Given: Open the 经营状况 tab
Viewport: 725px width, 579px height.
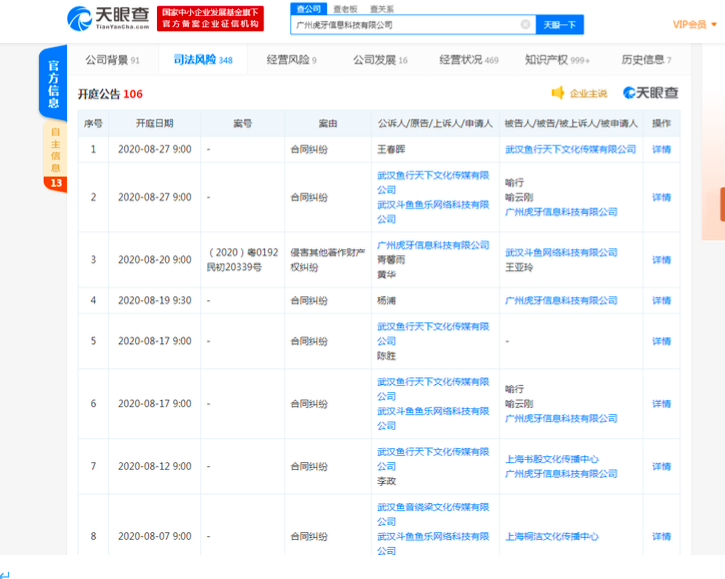Looking at the screenshot, I should click(x=469, y=60).
